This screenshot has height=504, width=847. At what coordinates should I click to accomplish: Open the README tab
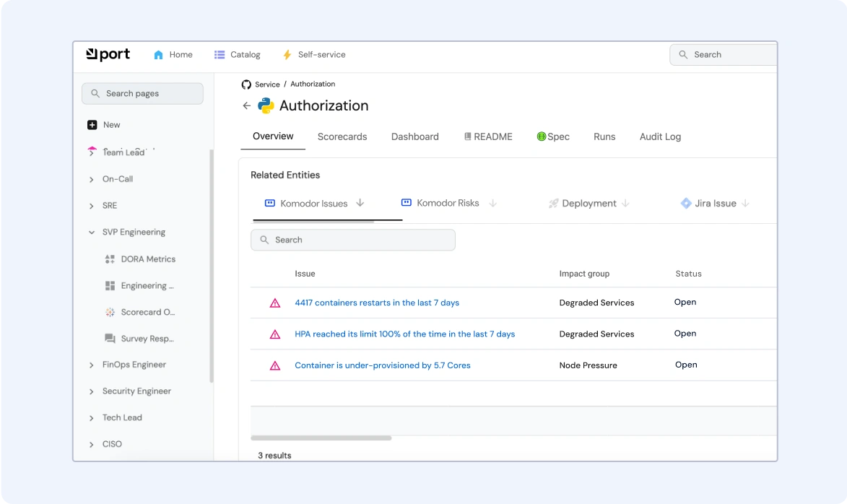[x=488, y=136]
